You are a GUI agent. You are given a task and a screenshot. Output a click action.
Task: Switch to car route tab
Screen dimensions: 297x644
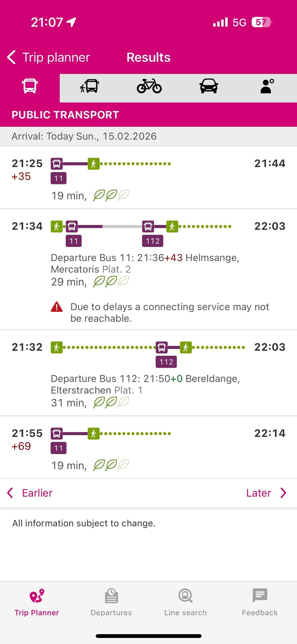[x=209, y=86]
